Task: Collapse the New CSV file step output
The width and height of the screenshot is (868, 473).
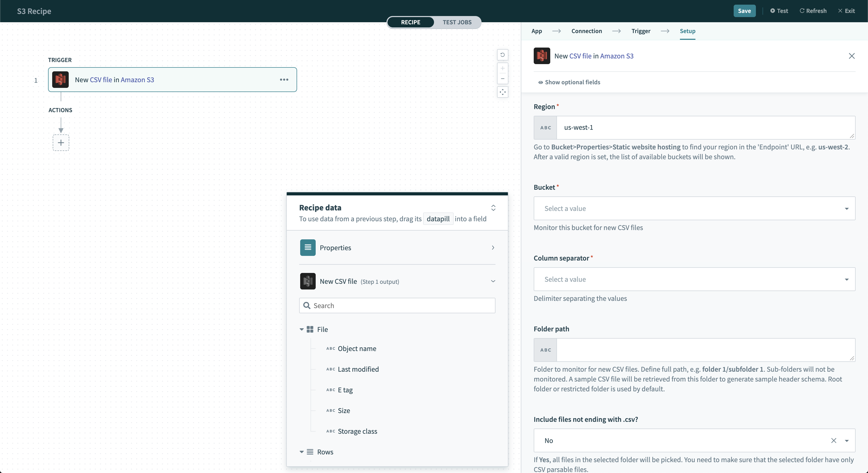Action: tap(494, 281)
